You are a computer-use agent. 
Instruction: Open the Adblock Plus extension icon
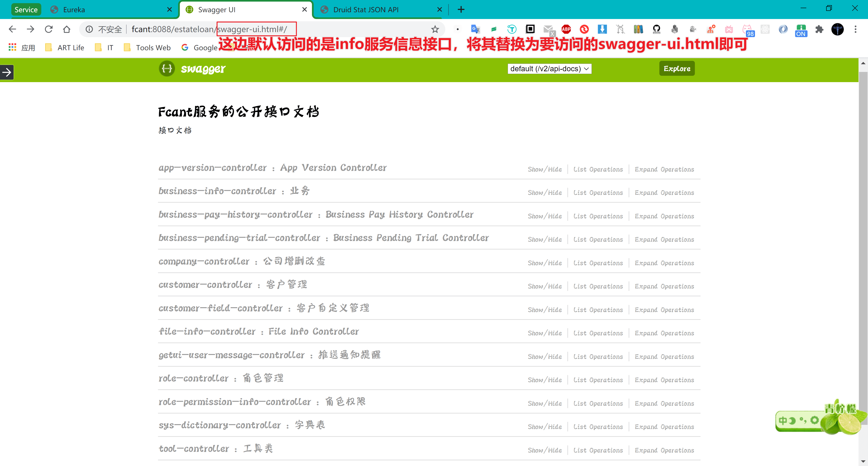pos(566,29)
